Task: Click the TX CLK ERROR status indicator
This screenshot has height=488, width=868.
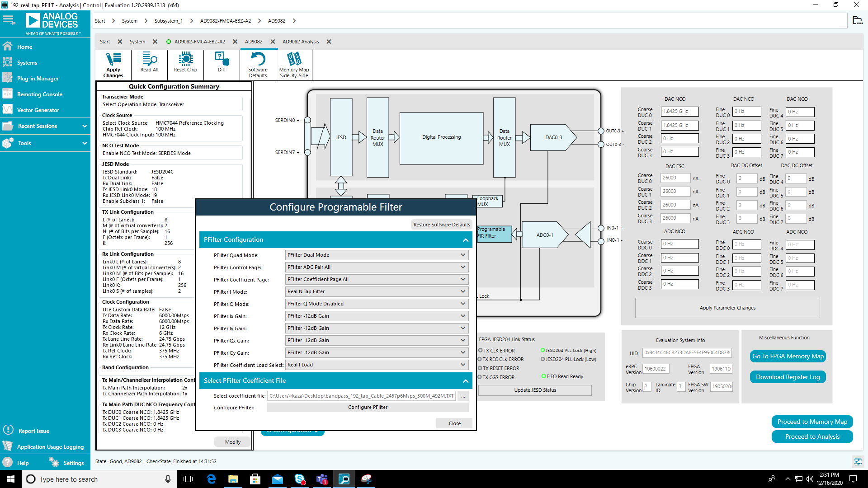Action: pos(481,351)
